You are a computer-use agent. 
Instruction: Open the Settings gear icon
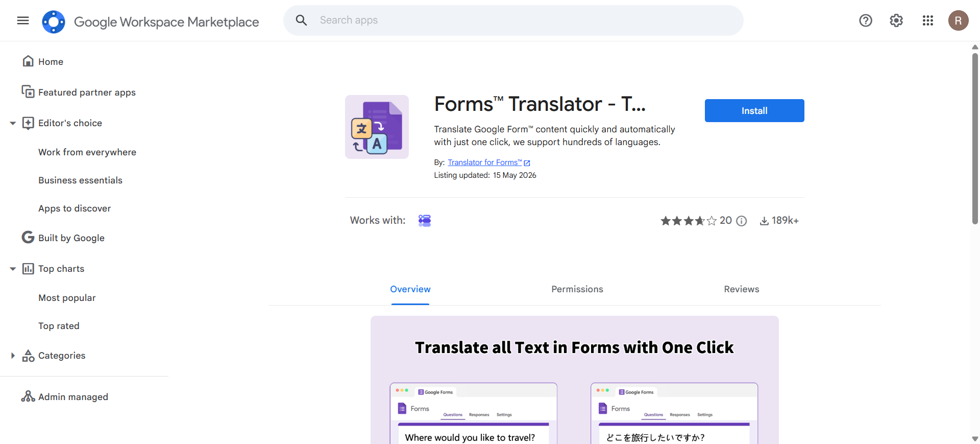[x=896, y=20]
